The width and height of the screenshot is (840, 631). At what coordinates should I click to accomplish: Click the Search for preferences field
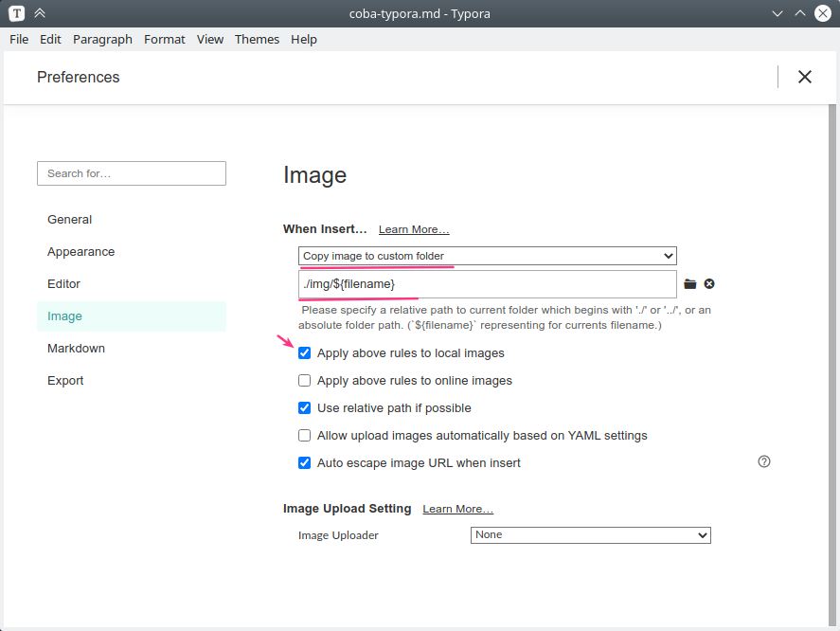click(132, 173)
